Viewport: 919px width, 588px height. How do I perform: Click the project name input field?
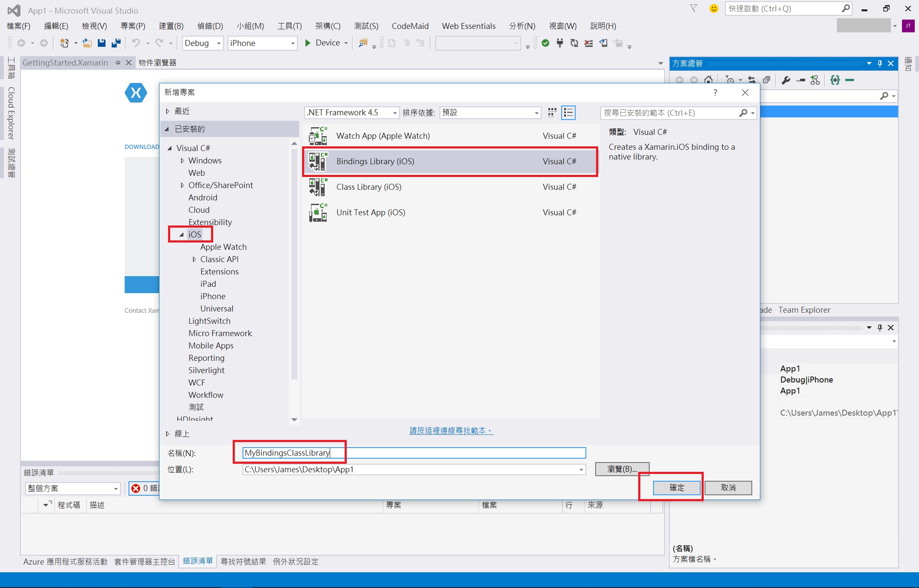coord(414,453)
